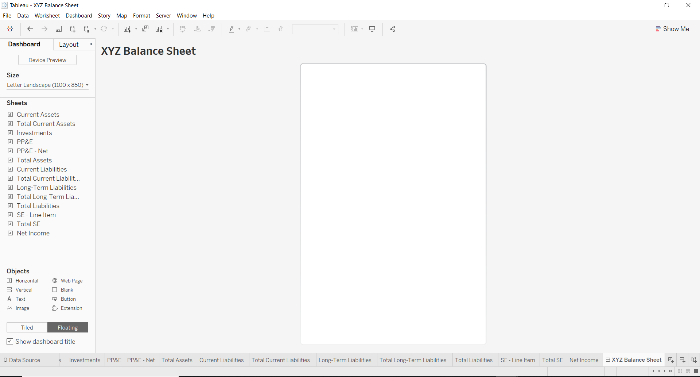Click the Undo back arrow
This screenshot has width=700, height=377.
pyautogui.click(x=30, y=29)
